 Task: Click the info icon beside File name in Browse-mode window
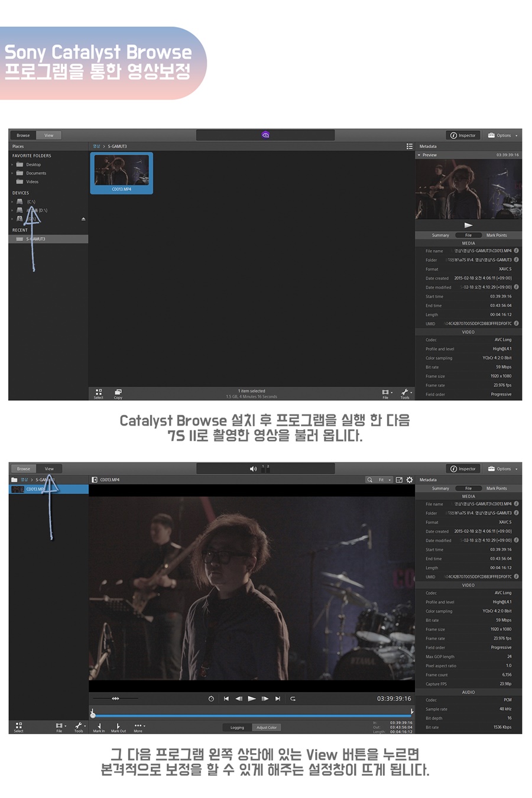pyautogui.click(x=517, y=251)
